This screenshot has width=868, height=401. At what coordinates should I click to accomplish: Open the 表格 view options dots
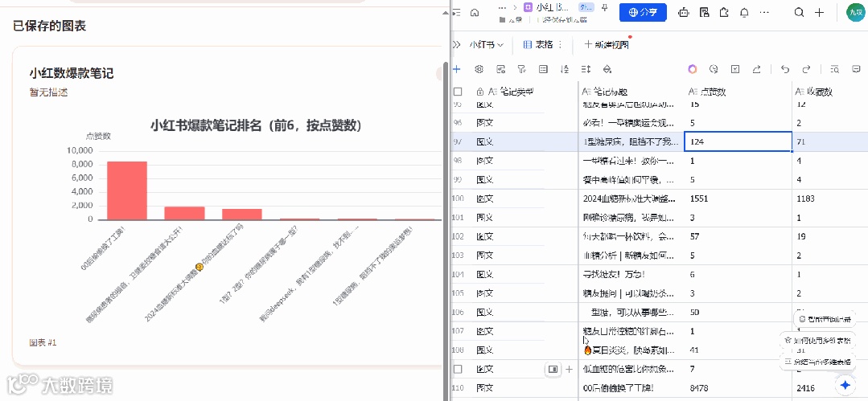[x=560, y=44]
